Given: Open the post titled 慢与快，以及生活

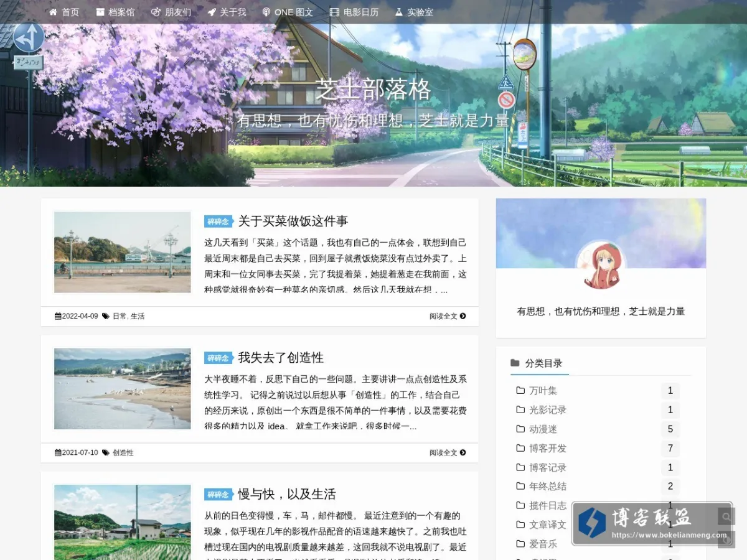Looking at the screenshot, I should 287,494.
